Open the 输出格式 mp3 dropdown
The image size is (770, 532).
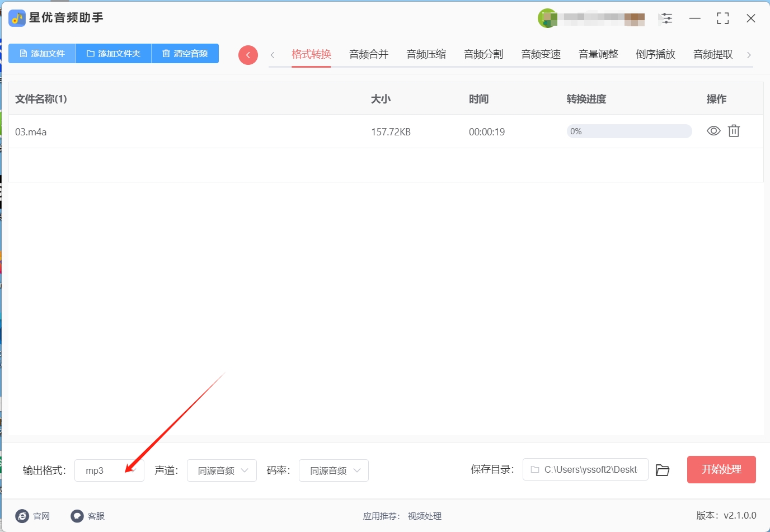point(109,470)
